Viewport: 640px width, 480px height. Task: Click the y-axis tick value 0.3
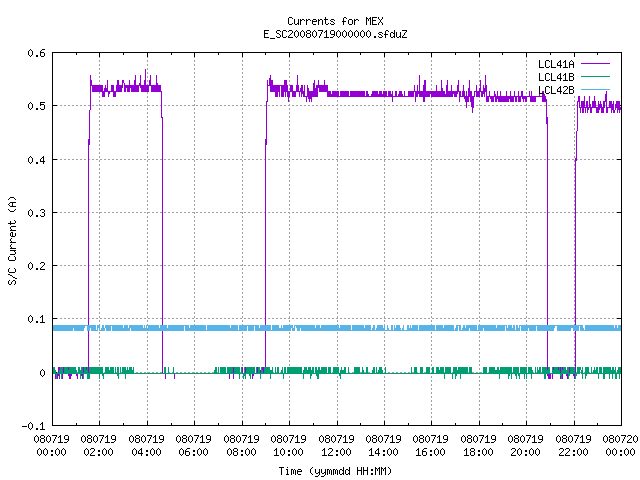[36, 213]
